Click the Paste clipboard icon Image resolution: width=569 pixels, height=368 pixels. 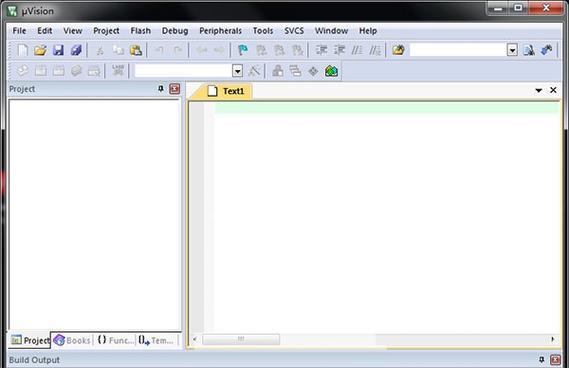tap(136, 50)
